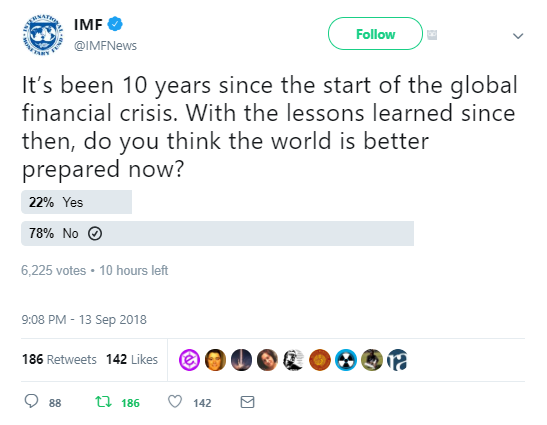Open the tweet options chevron dropdown

[x=518, y=36]
